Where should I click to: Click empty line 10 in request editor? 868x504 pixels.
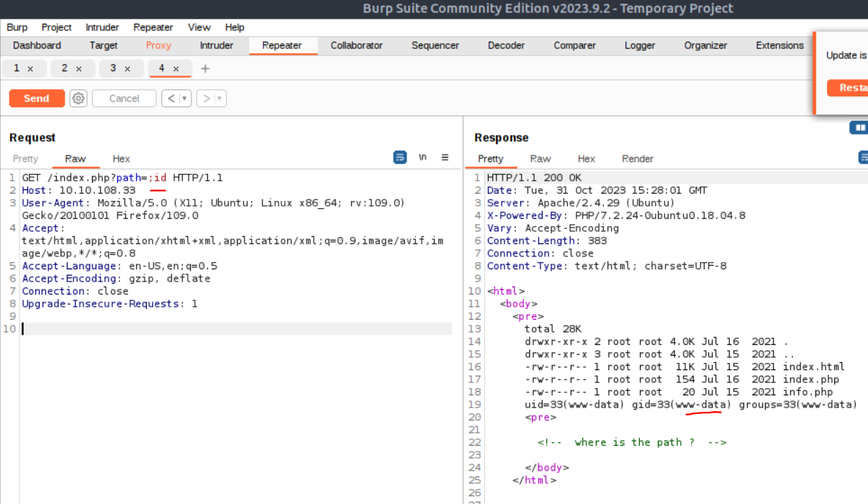(x=236, y=329)
